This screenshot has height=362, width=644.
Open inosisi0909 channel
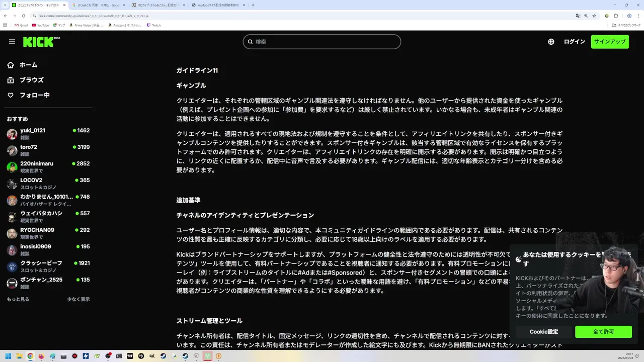(48, 250)
